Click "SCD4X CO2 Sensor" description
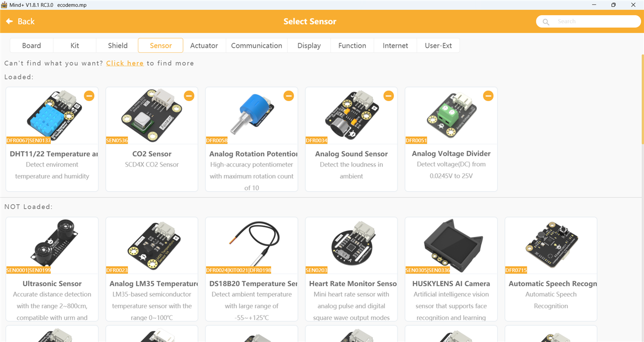The image size is (644, 342). (x=152, y=164)
